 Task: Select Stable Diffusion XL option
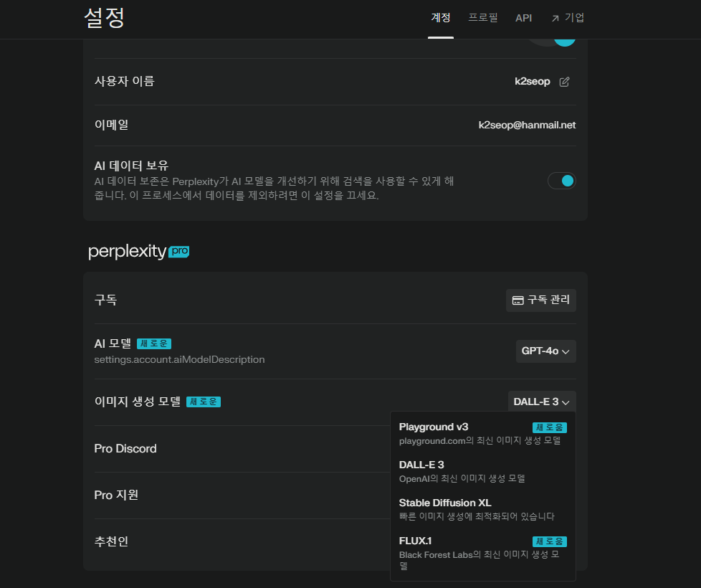click(483, 509)
